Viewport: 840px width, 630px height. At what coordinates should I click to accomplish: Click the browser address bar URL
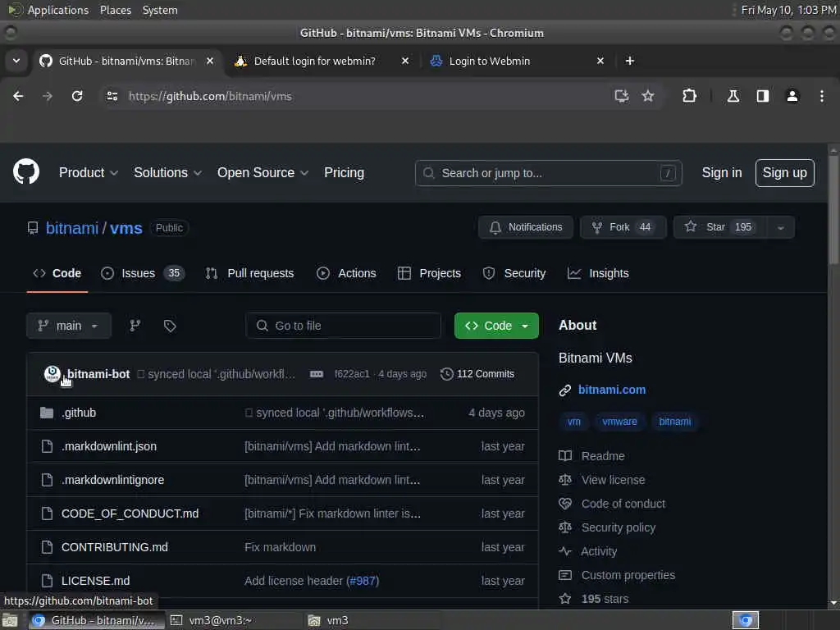[x=210, y=97]
